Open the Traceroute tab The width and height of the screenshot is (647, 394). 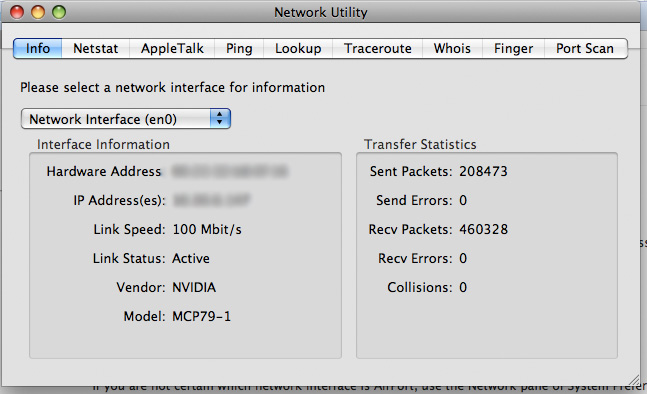pos(378,49)
